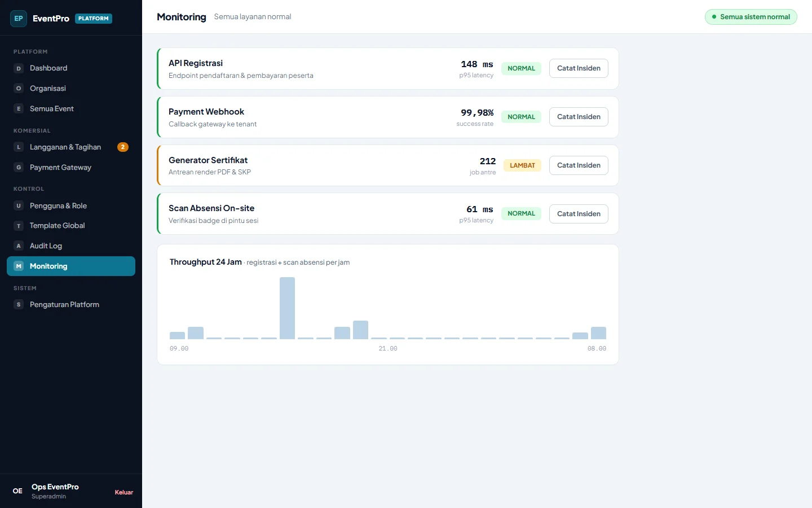Click the first throughput bar above 09.00

(x=177, y=335)
